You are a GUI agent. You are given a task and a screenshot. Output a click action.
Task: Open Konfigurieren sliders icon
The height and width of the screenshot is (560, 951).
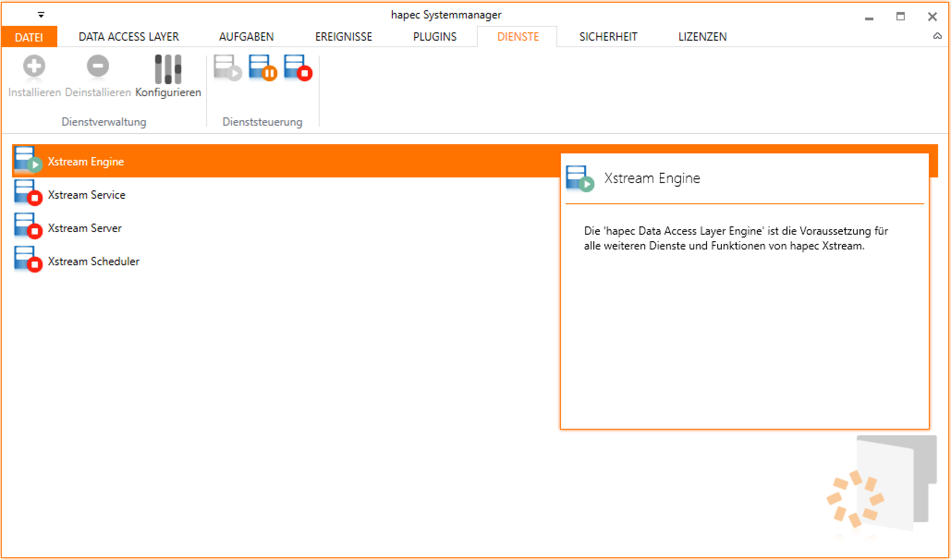[168, 69]
